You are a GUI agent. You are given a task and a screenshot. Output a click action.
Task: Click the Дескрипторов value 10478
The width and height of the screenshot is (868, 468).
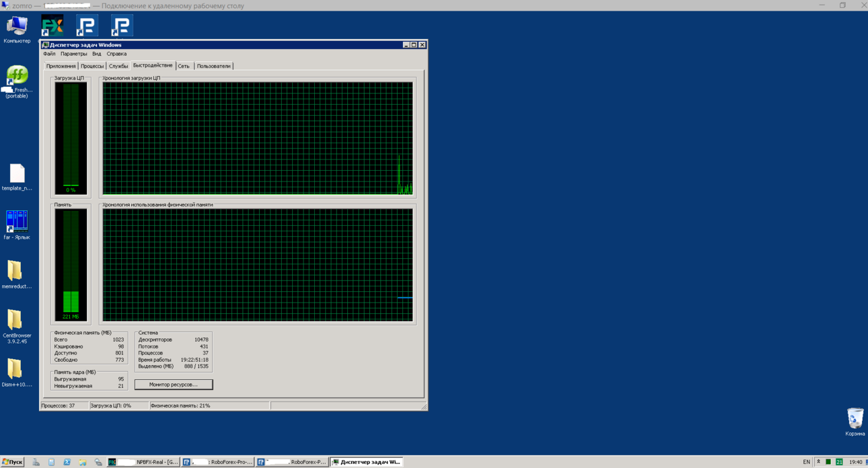[201, 340]
